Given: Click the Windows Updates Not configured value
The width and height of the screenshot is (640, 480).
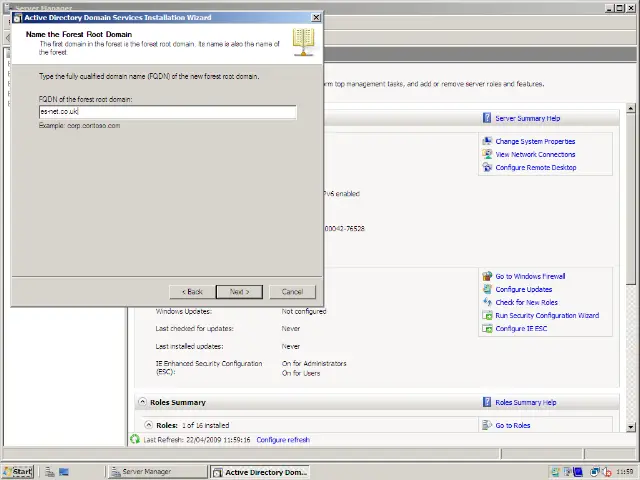Looking at the screenshot, I should click(x=304, y=311).
